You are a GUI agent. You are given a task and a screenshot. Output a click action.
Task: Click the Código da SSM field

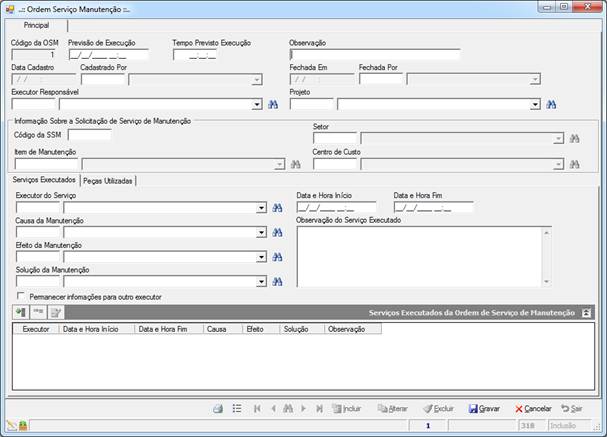90,135
